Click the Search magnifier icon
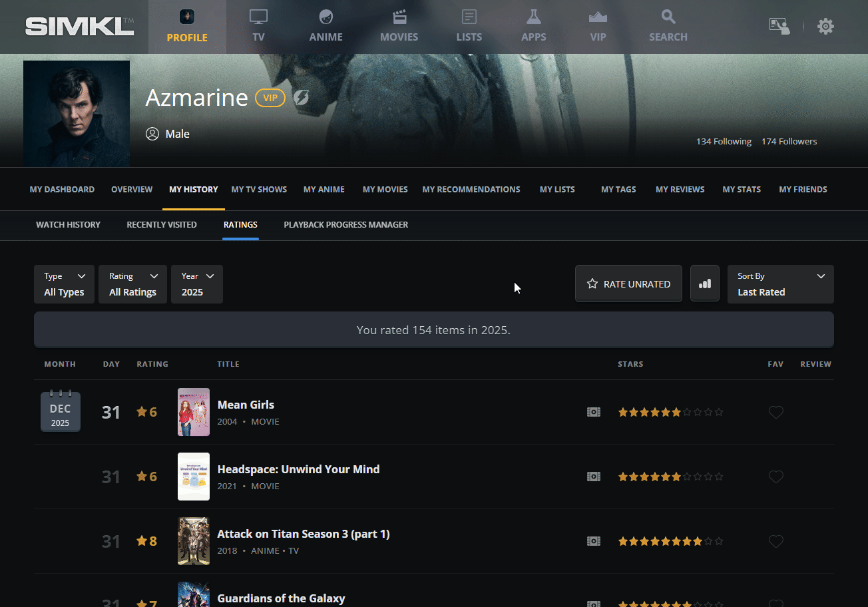Image resolution: width=868 pixels, height=607 pixels. tap(668, 17)
